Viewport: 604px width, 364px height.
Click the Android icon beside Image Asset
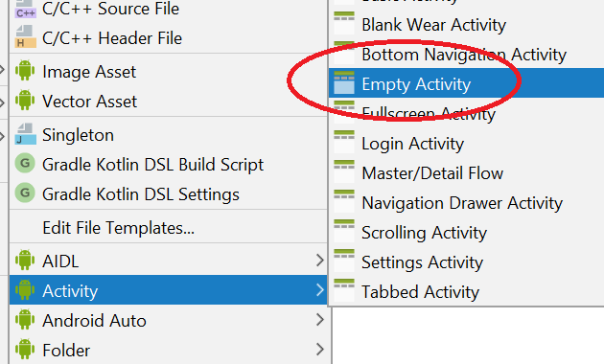[25, 71]
